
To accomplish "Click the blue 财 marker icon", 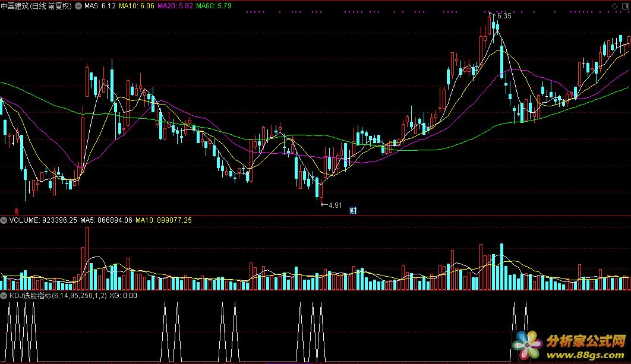I will [x=353, y=210].
